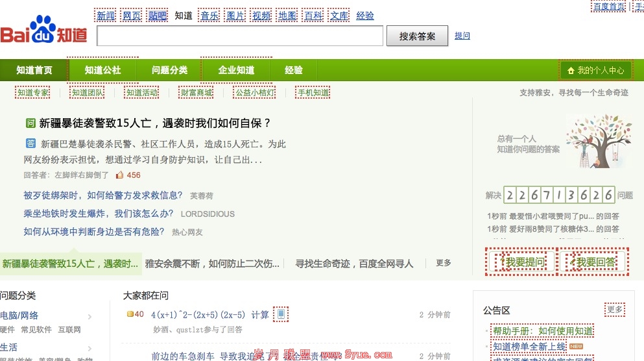644x361 pixels.
Task: Select the 知道公社 nav tab
Action: coord(102,70)
